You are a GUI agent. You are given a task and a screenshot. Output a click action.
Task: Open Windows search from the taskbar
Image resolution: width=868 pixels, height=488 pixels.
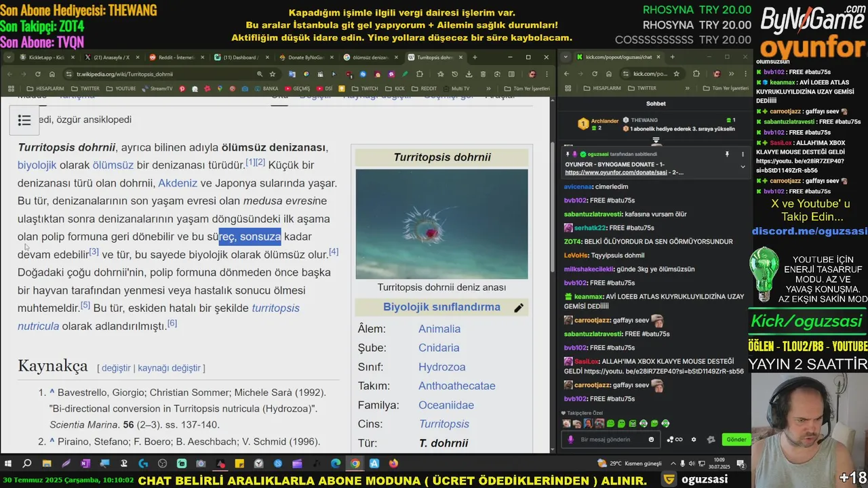pos(27,464)
